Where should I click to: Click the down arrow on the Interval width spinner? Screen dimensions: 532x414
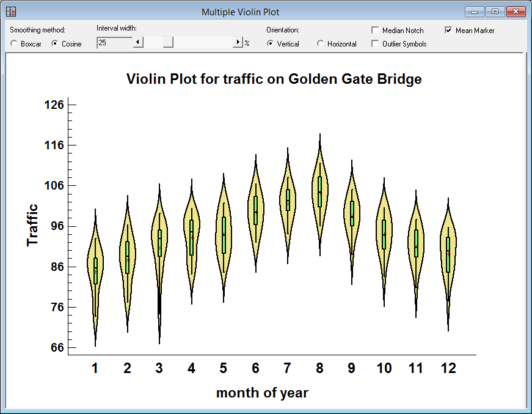[x=138, y=42]
